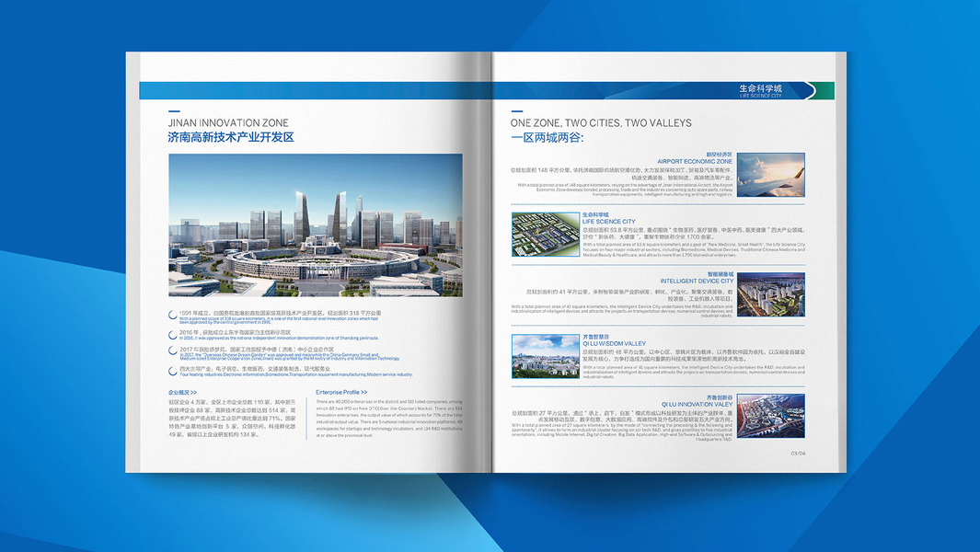980x552 pixels.
Task: Click the "JINAN INNOVATION ZONE" heading
Action: tap(228, 123)
